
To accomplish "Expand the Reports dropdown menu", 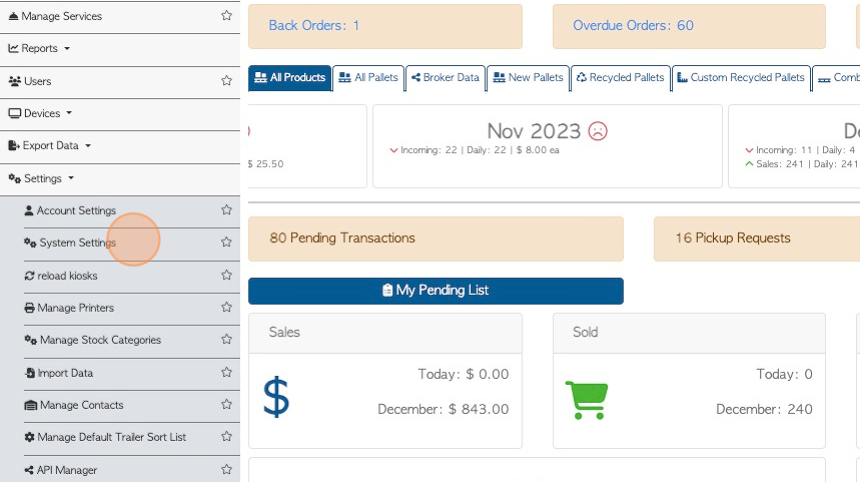I will (40, 48).
